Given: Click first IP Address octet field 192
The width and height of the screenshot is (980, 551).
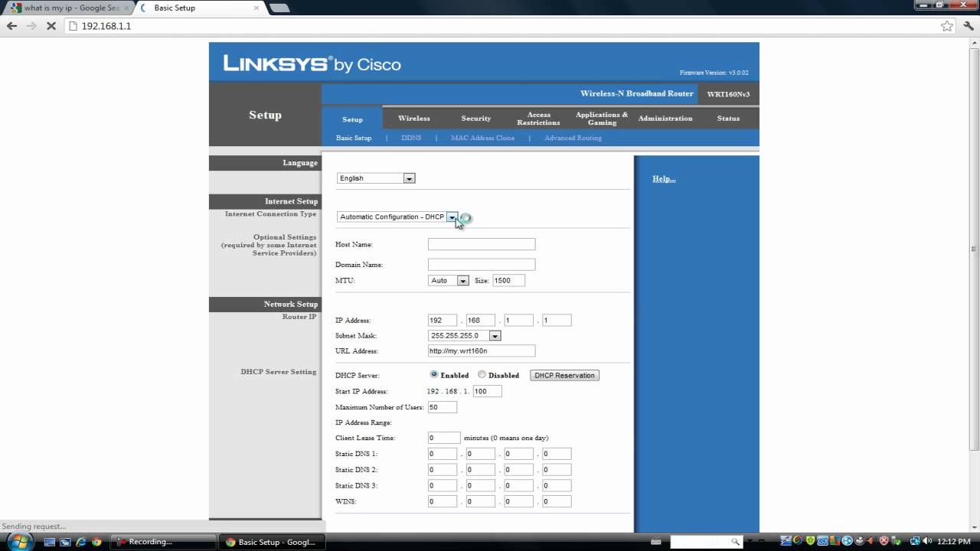Looking at the screenshot, I should coord(443,321).
